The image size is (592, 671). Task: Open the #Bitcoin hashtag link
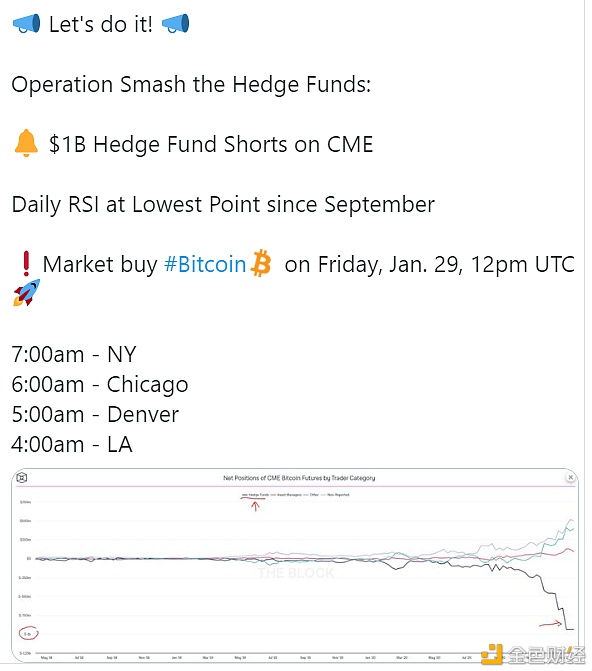point(205,264)
